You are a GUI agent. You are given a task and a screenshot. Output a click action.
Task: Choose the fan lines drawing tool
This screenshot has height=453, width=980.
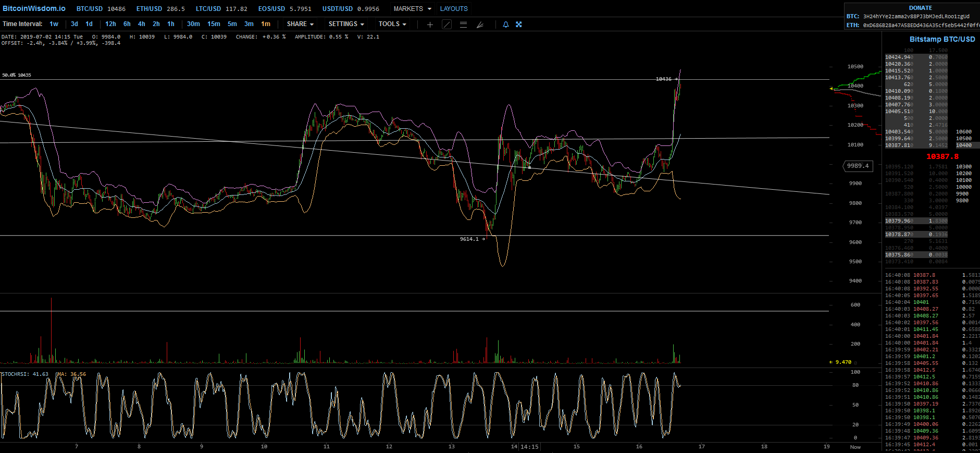(480, 25)
